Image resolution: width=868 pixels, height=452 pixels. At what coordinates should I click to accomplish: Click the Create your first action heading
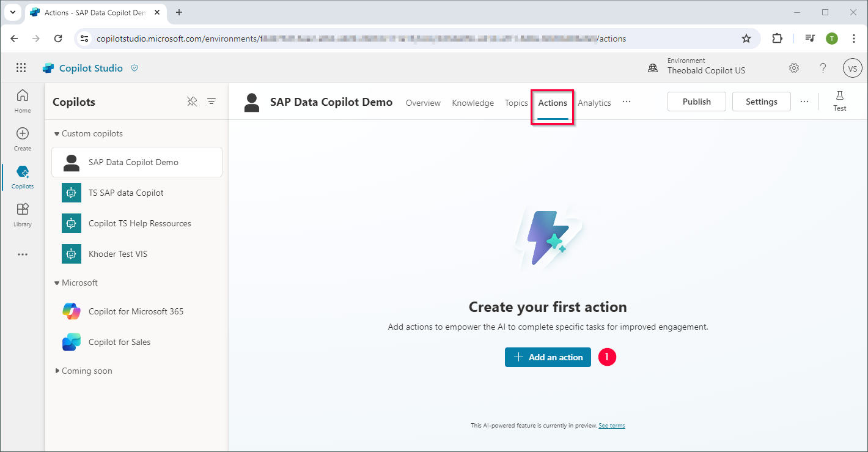548,307
